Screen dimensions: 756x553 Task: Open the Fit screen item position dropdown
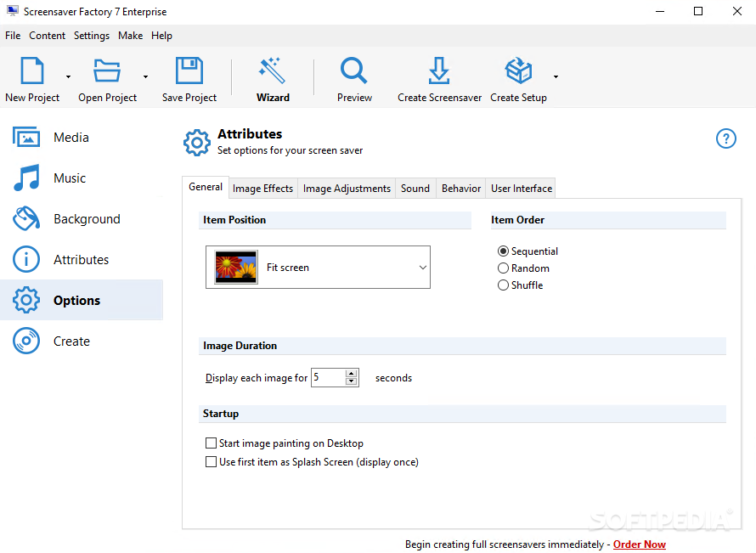[318, 267]
